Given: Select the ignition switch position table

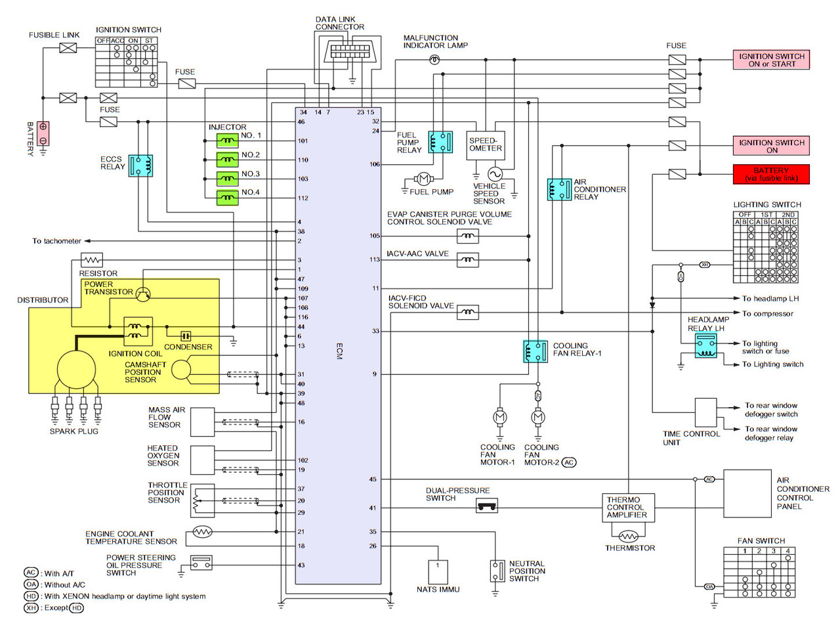Looking at the screenshot, I should [127, 62].
